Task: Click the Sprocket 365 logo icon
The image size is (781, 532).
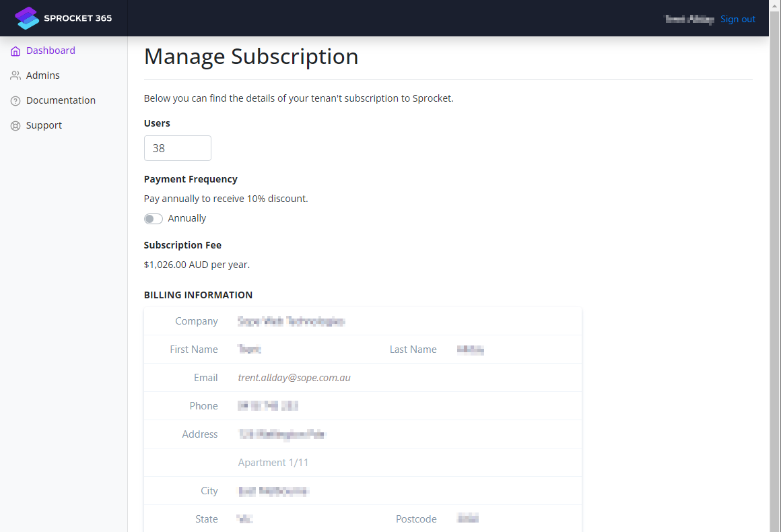Action: pos(28,18)
